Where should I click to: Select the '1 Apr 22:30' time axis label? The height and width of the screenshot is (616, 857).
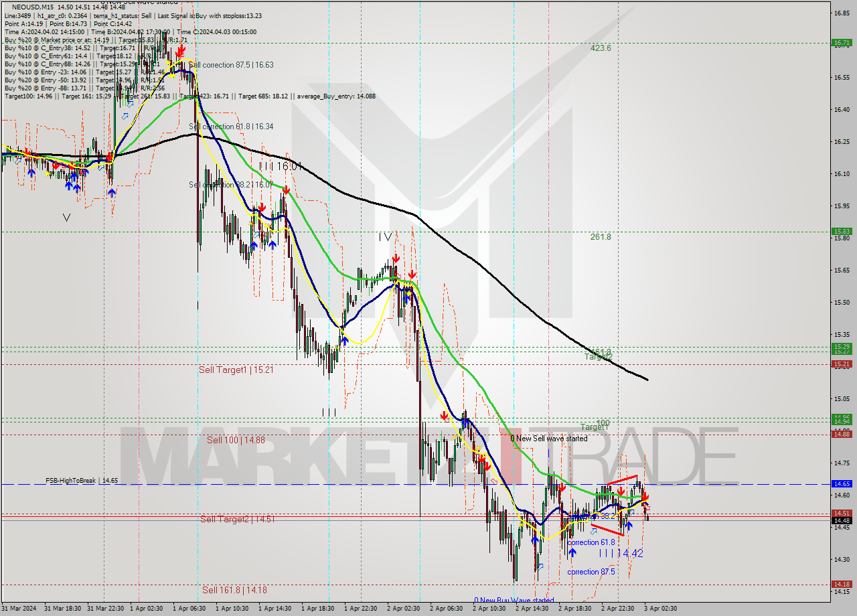coord(362,609)
